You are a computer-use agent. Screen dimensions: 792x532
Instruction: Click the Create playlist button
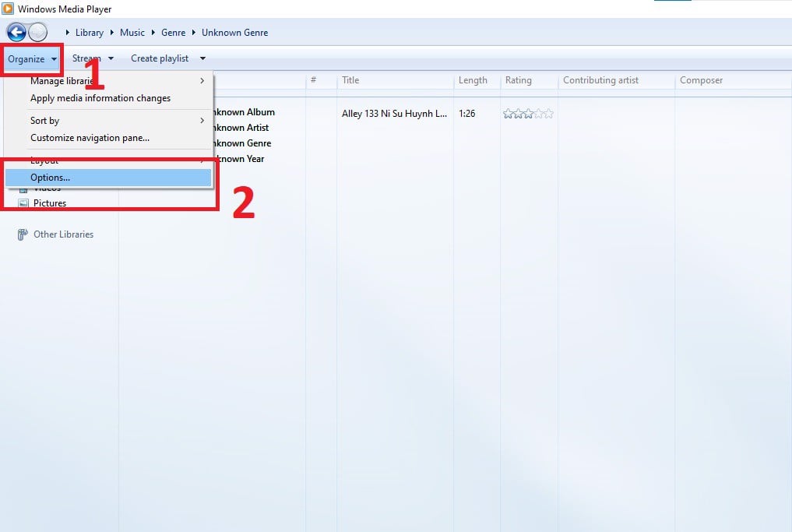(160, 58)
